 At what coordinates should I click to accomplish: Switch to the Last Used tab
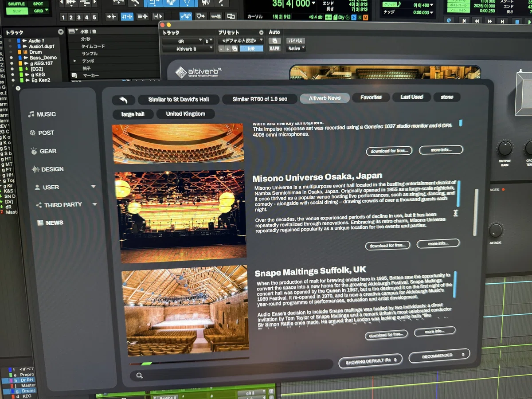point(411,97)
